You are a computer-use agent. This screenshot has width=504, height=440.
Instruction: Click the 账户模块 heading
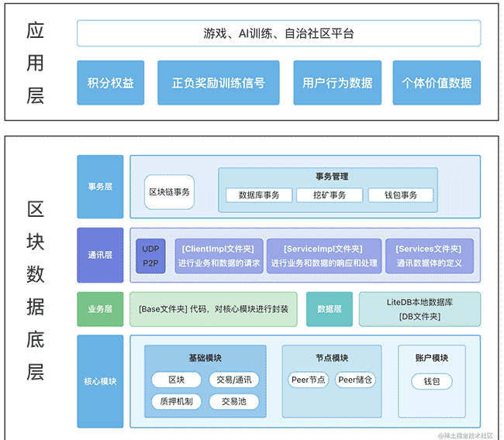(x=432, y=358)
